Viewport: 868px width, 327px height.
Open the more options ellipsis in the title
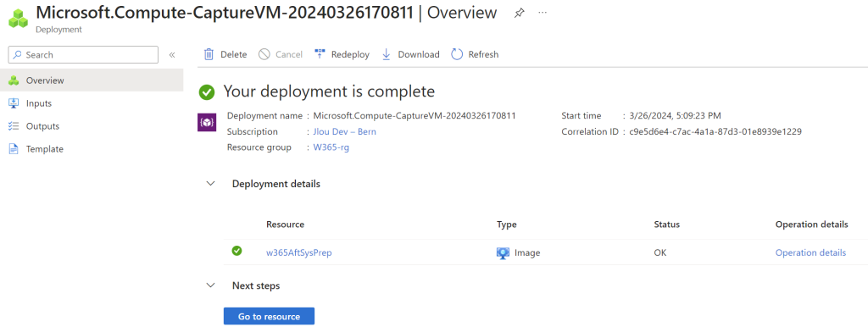pos(542,12)
